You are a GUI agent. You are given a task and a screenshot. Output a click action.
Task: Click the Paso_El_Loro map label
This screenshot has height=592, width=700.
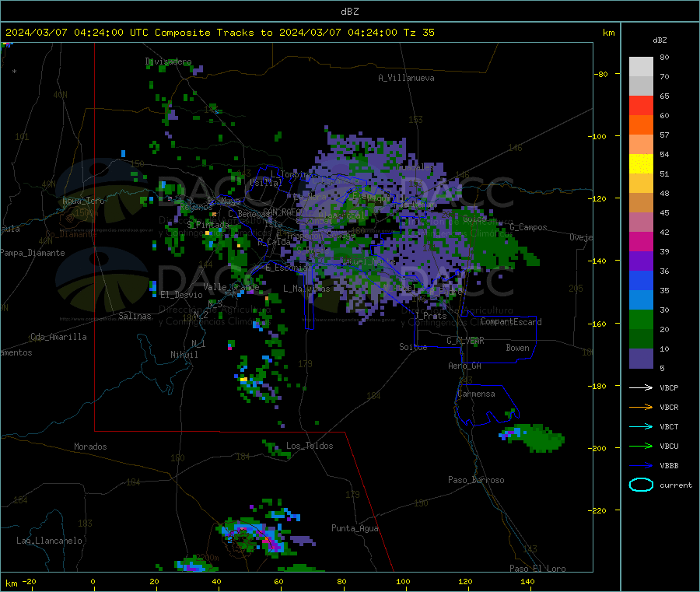point(537,569)
